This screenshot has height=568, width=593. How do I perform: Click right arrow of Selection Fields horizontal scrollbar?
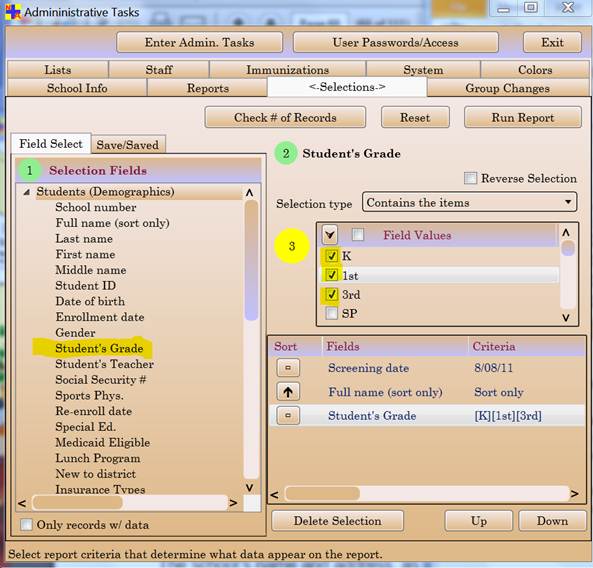point(233,503)
